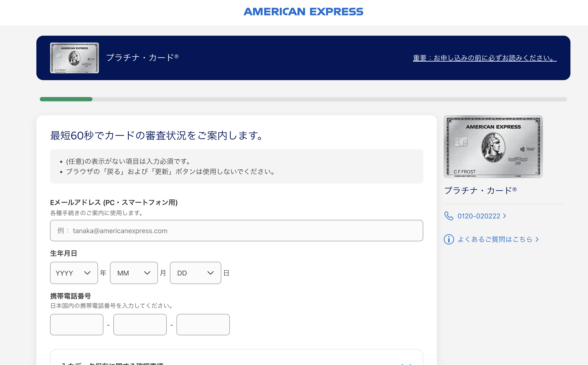Open the MM birth month dropdown
588x365 pixels.
coord(134,273)
